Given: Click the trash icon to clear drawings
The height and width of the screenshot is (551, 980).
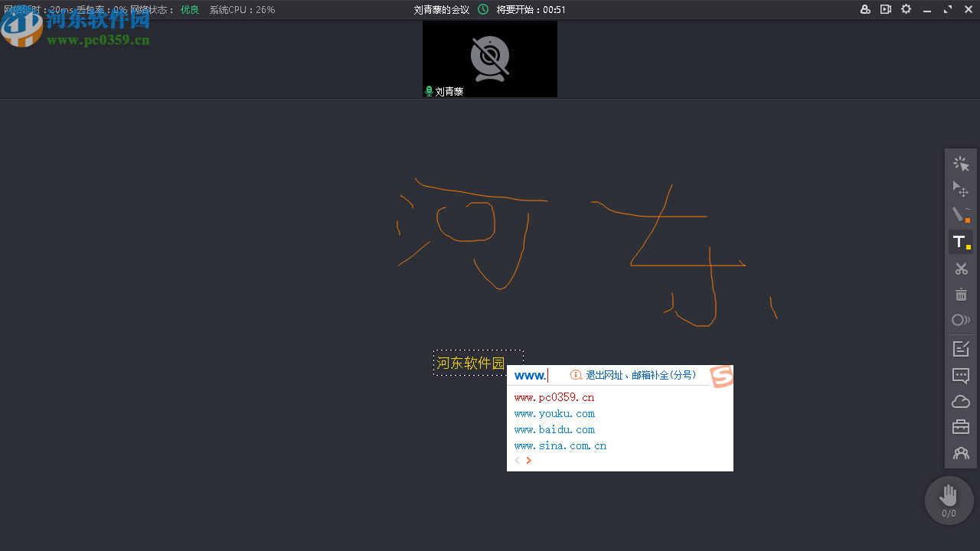Looking at the screenshot, I should click(961, 295).
